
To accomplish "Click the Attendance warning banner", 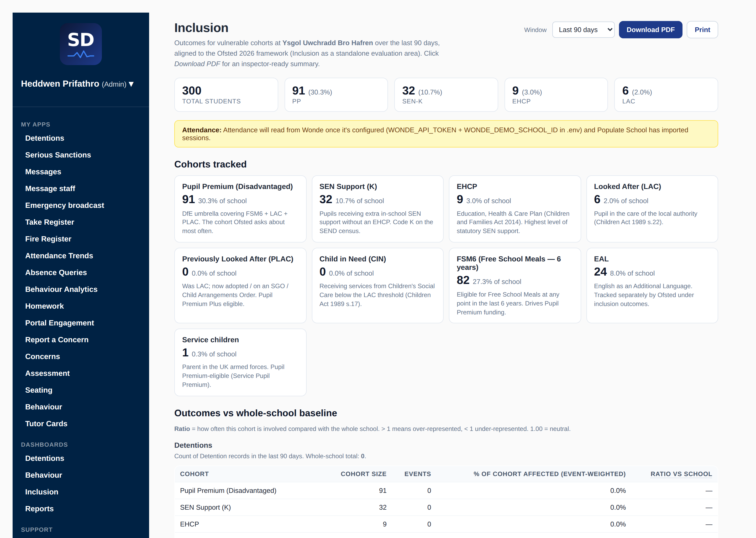I will [x=446, y=134].
